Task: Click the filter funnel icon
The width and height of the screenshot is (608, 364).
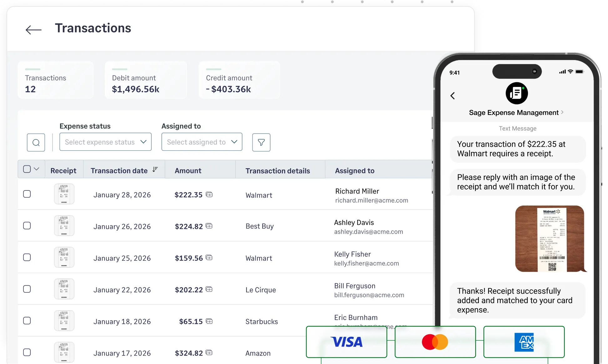Action: coord(261,142)
